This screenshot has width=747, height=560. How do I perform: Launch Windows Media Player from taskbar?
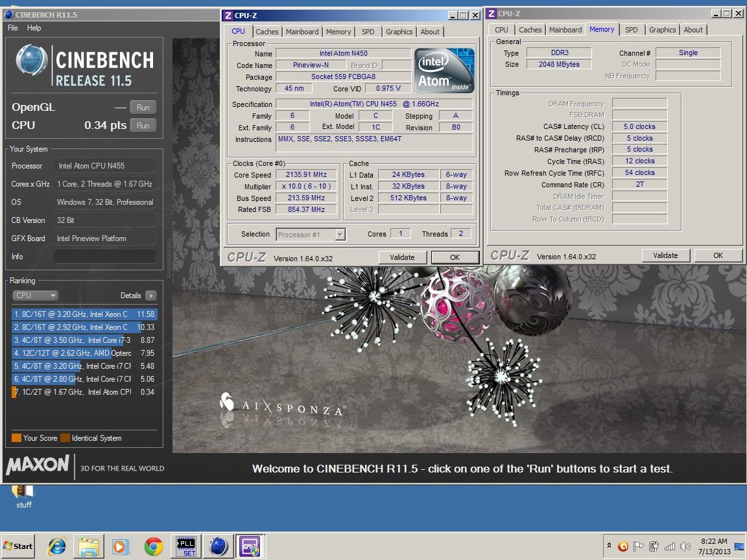click(x=120, y=546)
